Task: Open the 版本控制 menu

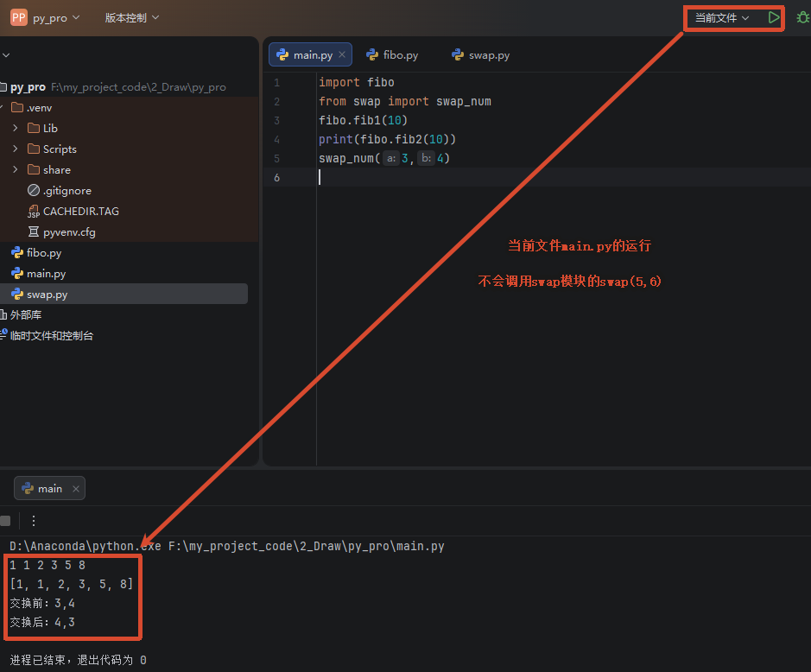Action: point(131,17)
